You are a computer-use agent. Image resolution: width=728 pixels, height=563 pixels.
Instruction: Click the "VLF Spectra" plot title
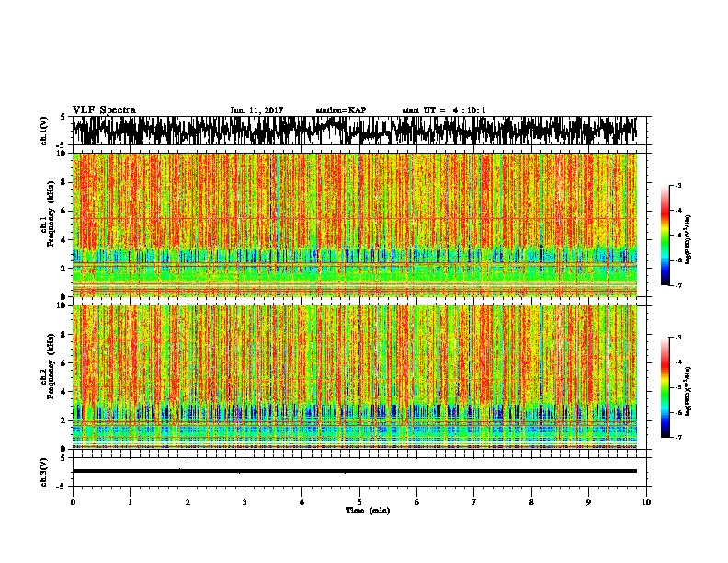(104, 110)
